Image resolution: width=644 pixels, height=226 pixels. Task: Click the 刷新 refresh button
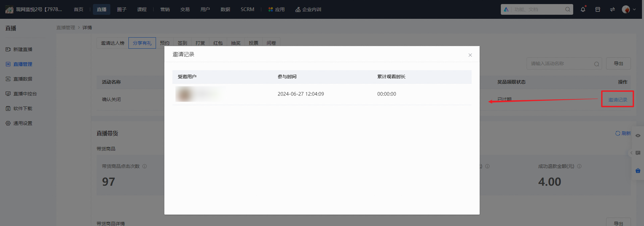[x=623, y=133]
